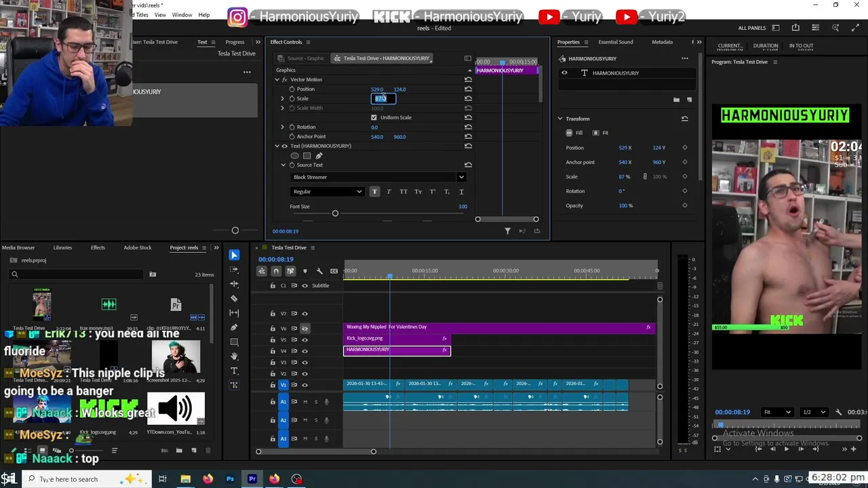Toggle Linked Selection button in timeline
Viewport: 868px width, 488px height.
coord(290,271)
